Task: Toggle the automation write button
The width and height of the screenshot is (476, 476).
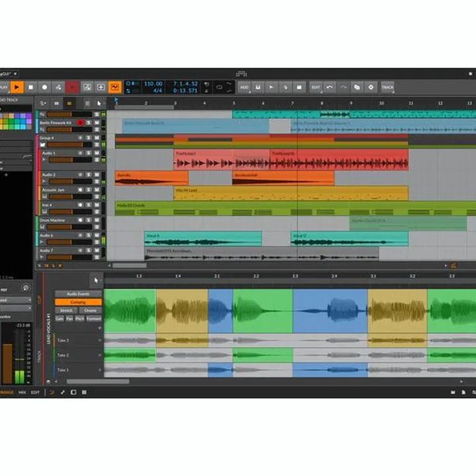Action: point(58,87)
